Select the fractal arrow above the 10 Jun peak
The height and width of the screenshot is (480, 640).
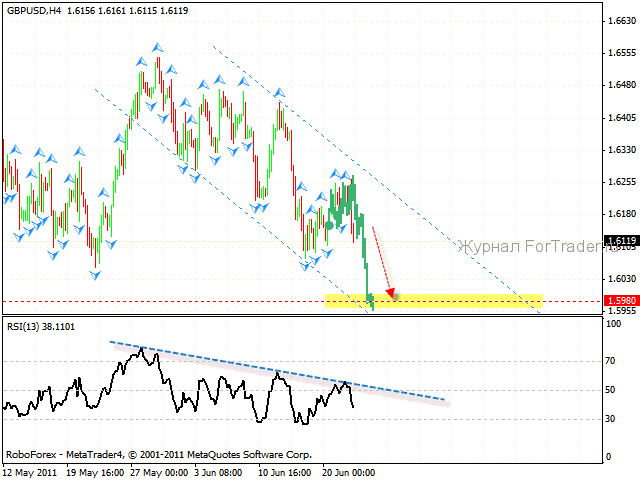click(280, 93)
